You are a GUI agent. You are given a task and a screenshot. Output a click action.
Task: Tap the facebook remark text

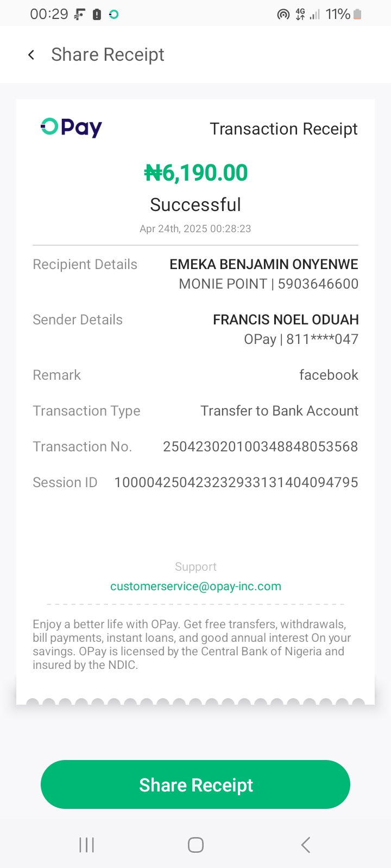click(329, 375)
